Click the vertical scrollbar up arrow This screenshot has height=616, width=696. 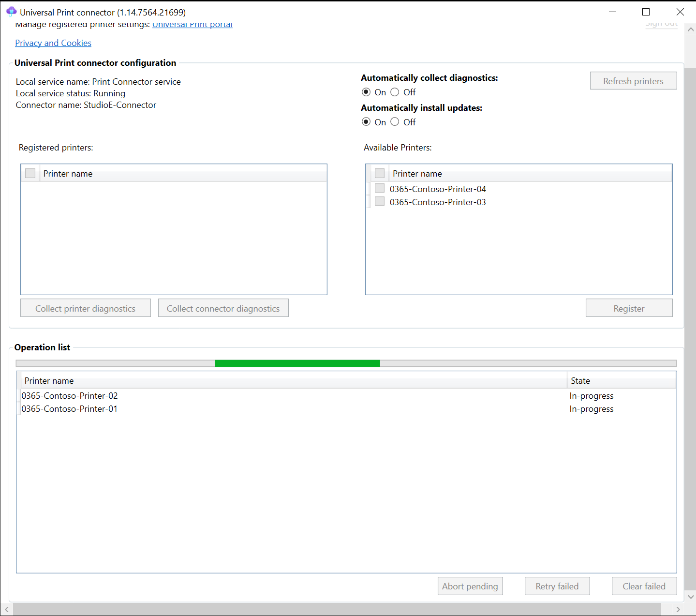click(691, 30)
